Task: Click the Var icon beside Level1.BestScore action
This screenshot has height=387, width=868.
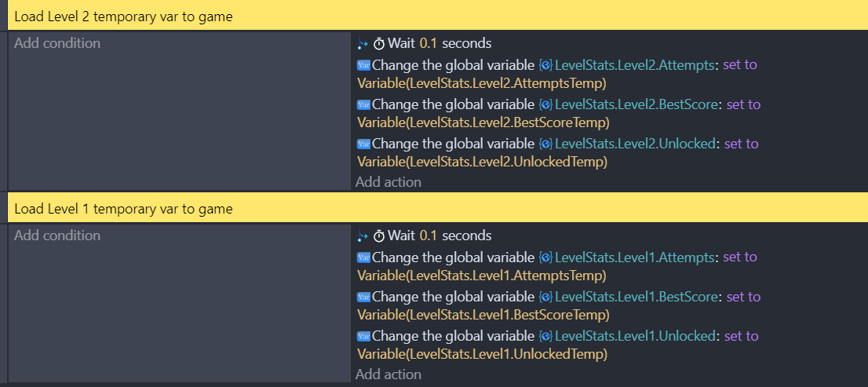Action: pyautogui.click(x=363, y=298)
